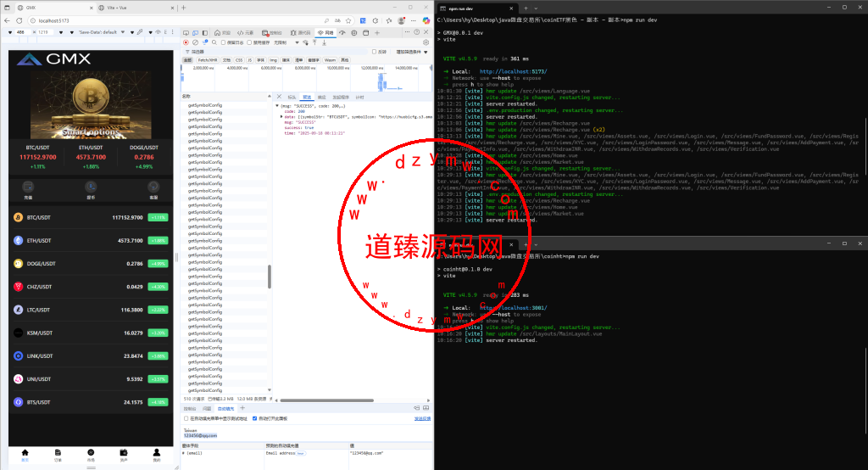Viewport: 868px width, 470px height.
Task: Toggle preserve log checkbox
Action: [223, 42]
